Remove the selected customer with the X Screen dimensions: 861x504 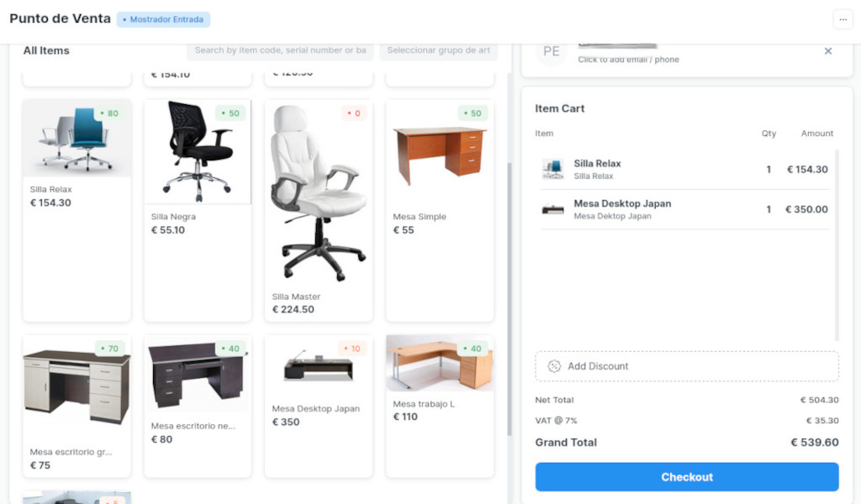(828, 51)
